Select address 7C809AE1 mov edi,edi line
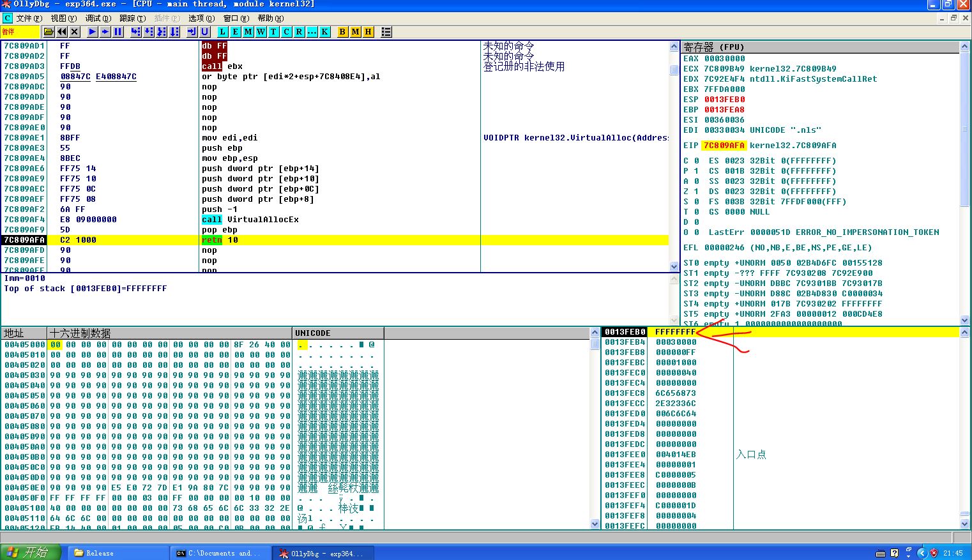 point(335,138)
